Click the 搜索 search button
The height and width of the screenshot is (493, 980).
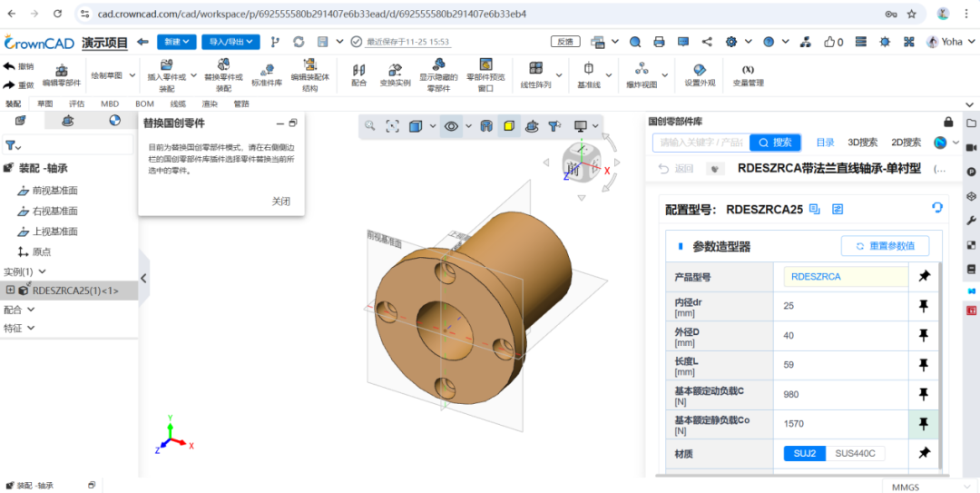click(775, 143)
